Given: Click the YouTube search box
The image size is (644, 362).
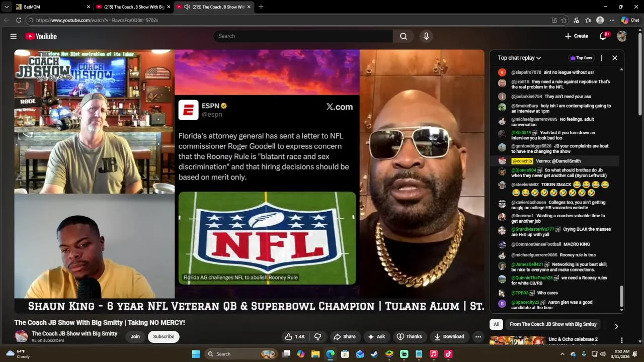Looking at the screenshot, I should [303, 36].
